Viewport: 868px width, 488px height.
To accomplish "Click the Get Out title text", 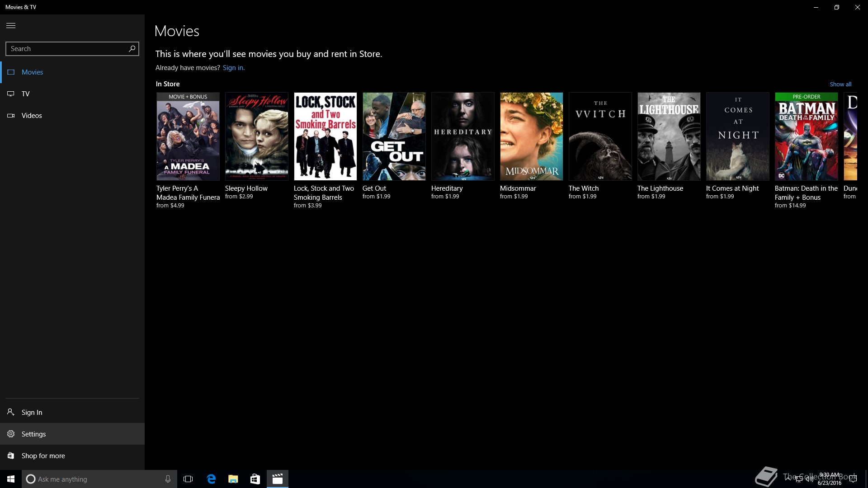I will point(374,188).
